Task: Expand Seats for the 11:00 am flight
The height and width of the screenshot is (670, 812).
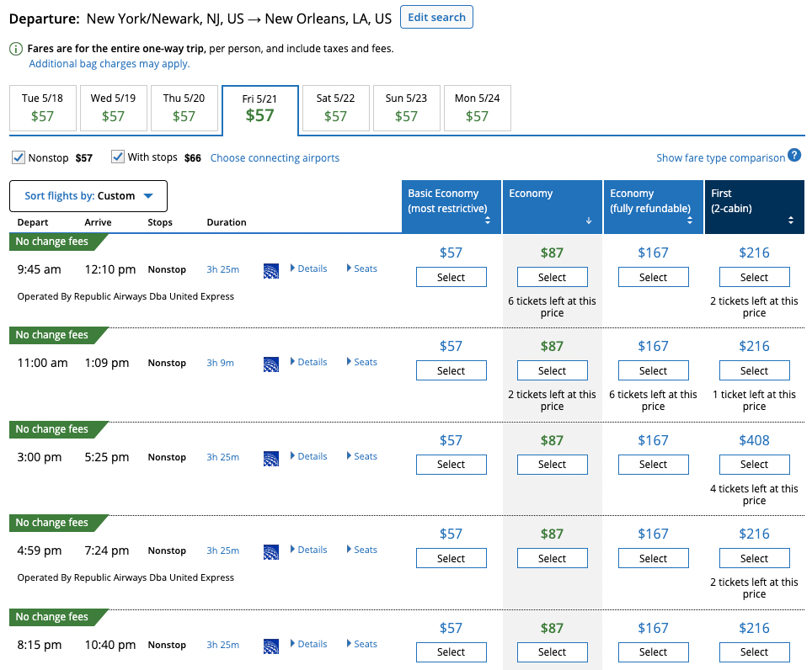Action: (361, 363)
